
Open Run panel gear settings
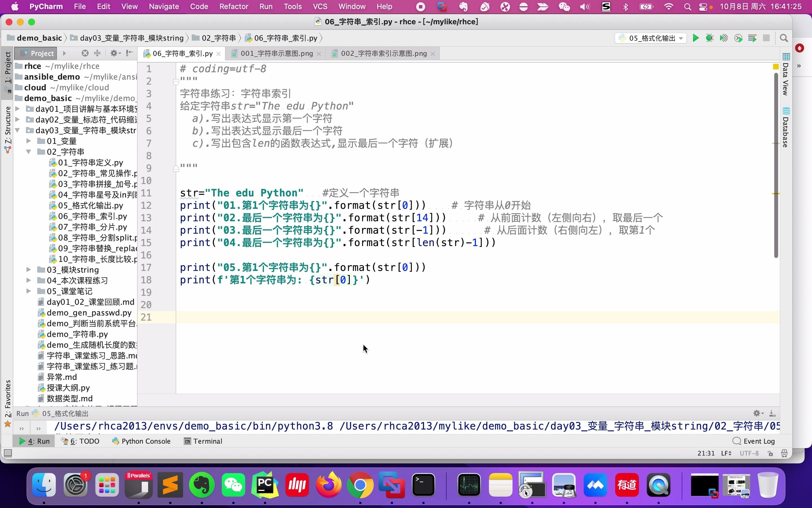(758, 413)
